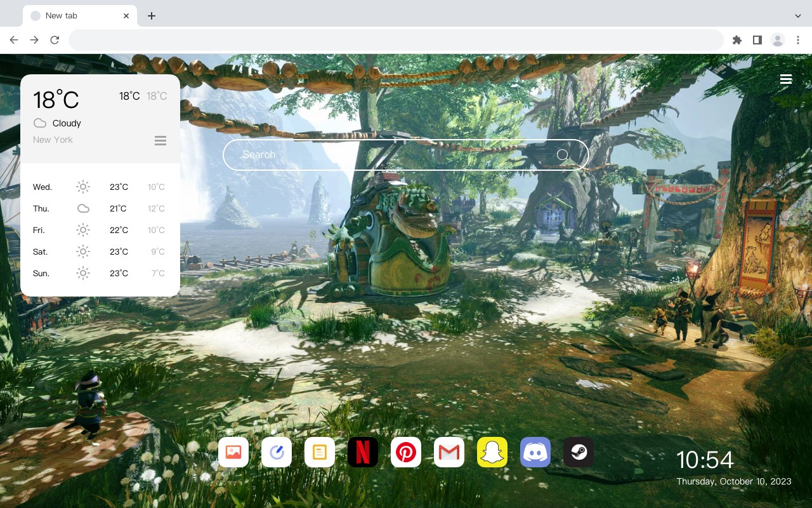Click Saturday's sunny forecast icon
Viewport: 812px width, 508px height.
(83, 251)
